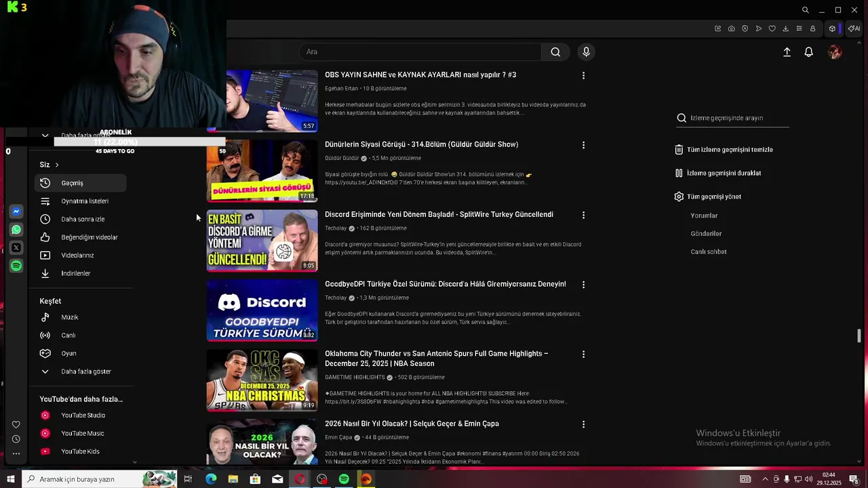This screenshot has width=868, height=488.
Task: Click the YouTube 'Ara' search field
Action: pyautogui.click(x=420, y=52)
